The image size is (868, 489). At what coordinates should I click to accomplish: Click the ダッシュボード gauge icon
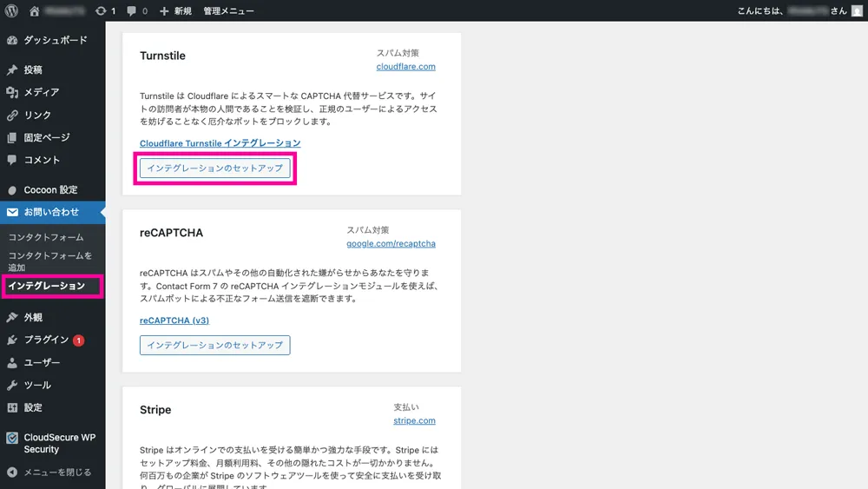click(12, 40)
